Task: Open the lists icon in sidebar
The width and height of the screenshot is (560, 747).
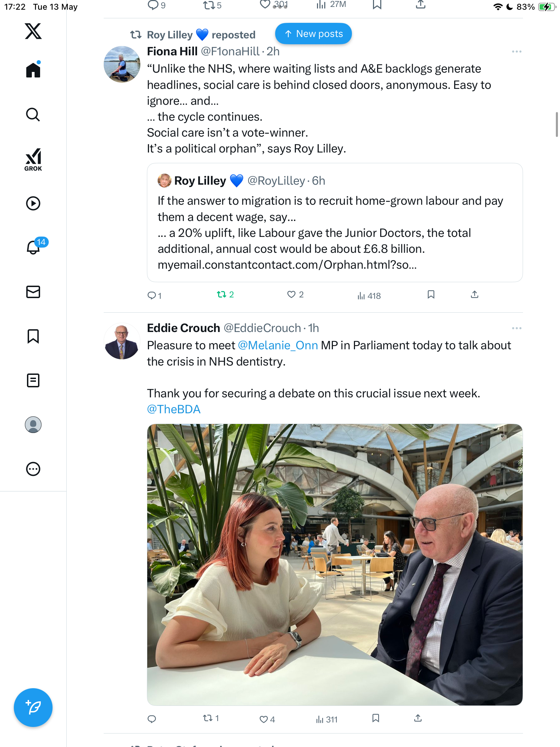Action: 33,380
